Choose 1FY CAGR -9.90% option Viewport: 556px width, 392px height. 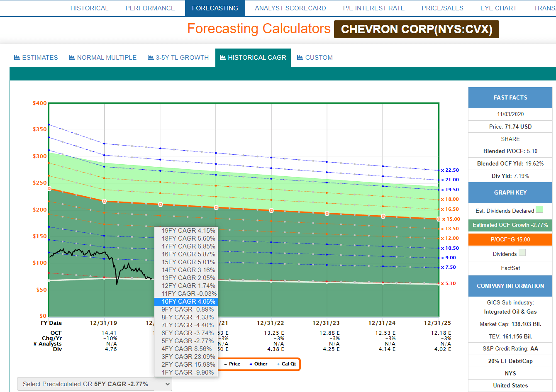tap(186, 373)
